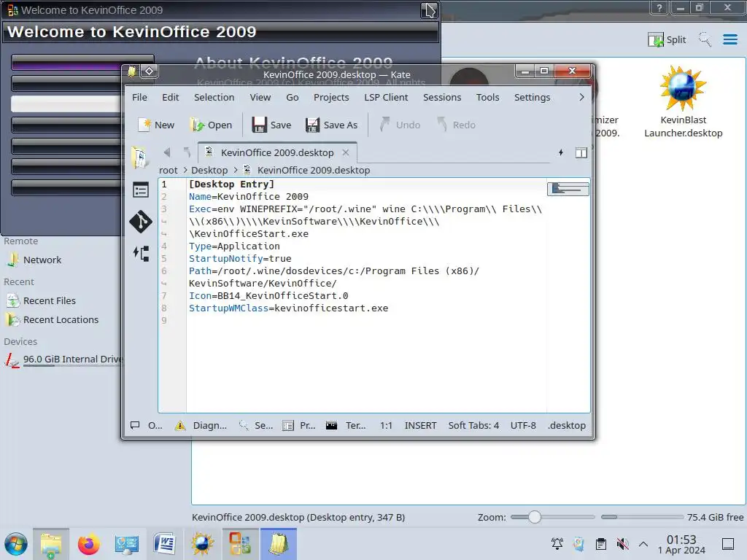Open the Documents sidebar panel icon in Kate
747x560 pixels.
[x=140, y=157]
